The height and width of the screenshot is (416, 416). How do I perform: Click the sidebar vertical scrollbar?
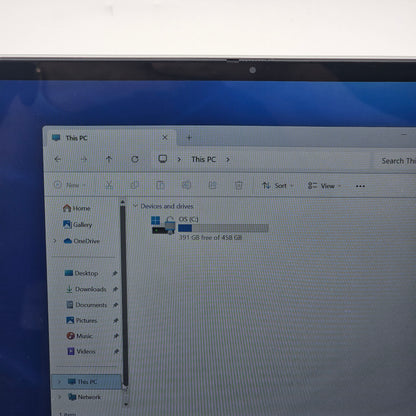(123, 295)
